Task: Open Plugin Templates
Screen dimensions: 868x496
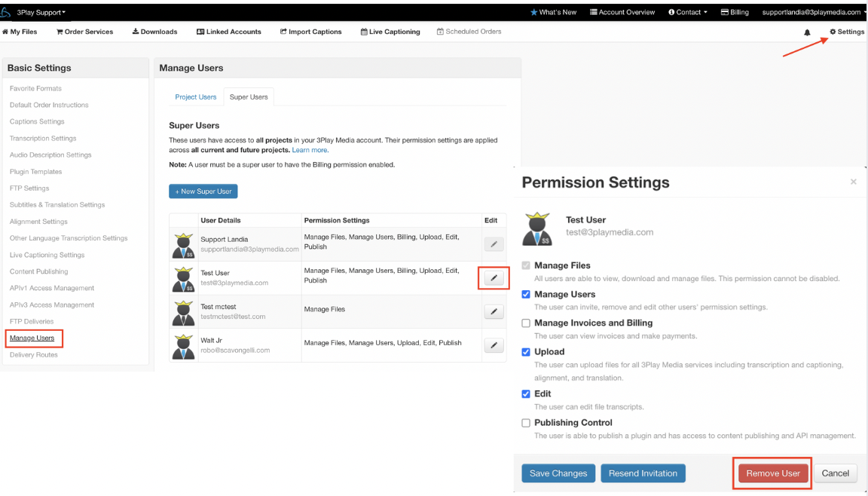Action: tap(35, 172)
